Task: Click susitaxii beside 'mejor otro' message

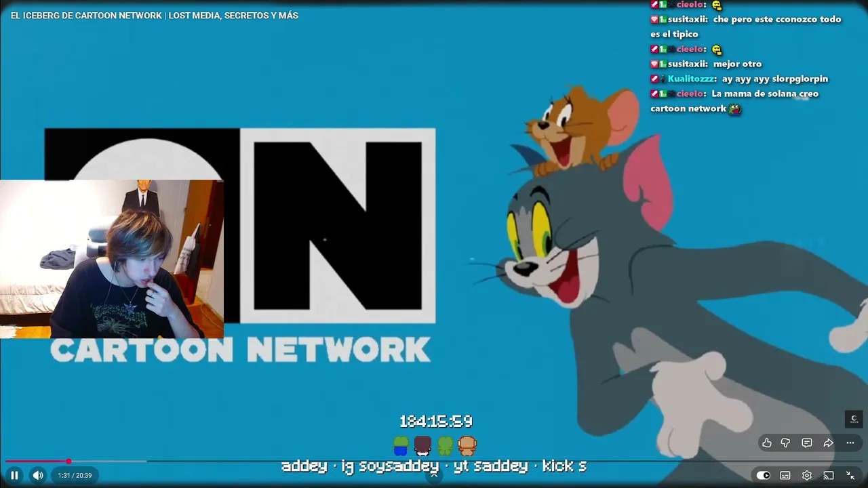Action: coord(688,64)
